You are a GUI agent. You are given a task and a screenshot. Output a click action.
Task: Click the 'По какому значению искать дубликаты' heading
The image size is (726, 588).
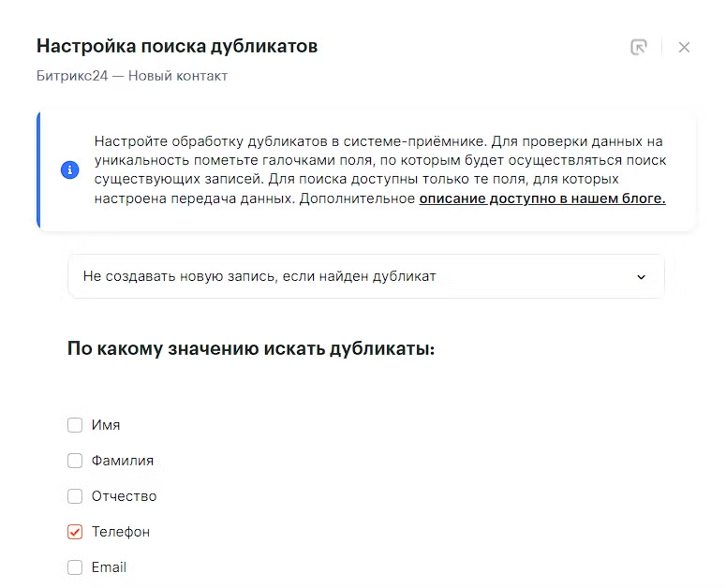(251, 349)
